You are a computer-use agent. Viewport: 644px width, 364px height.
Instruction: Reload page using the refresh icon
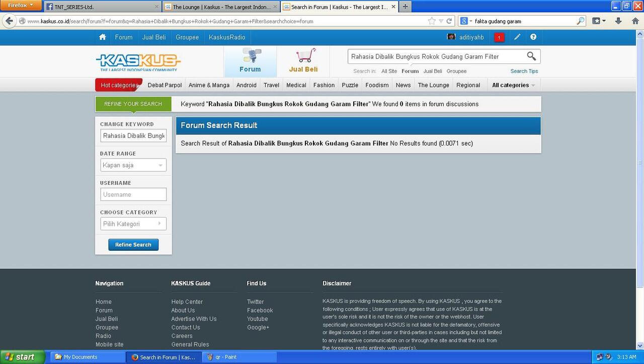[x=450, y=21]
